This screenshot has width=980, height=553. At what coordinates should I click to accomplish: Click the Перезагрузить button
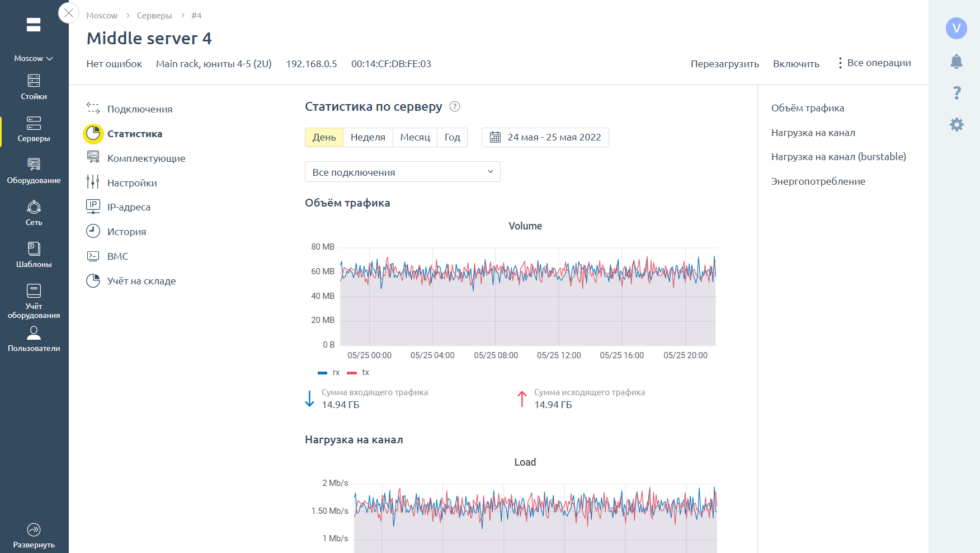(724, 64)
